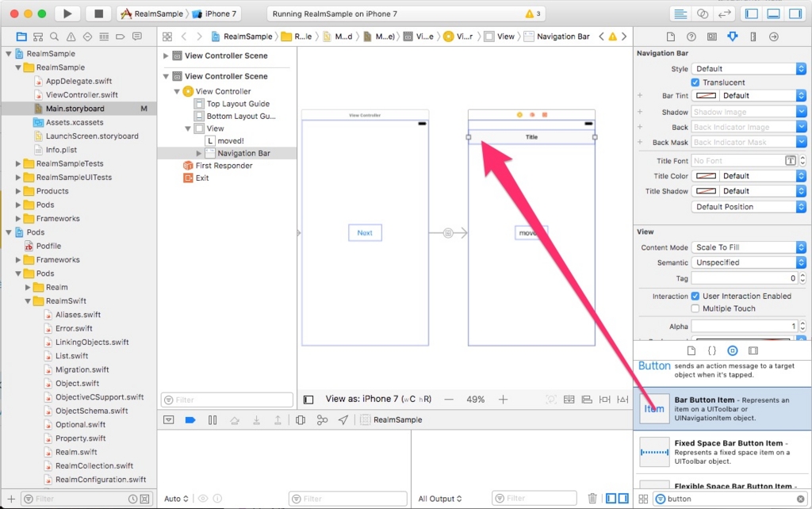This screenshot has height=509, width=812.
Task: Click the Title Shadow color swatch
Action: coord(706,191)
